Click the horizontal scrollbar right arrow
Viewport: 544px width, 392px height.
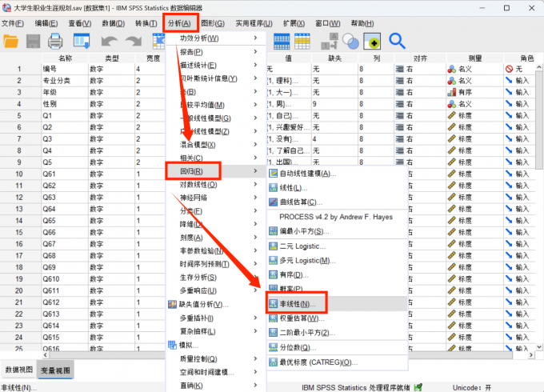[x=531, y=355]
